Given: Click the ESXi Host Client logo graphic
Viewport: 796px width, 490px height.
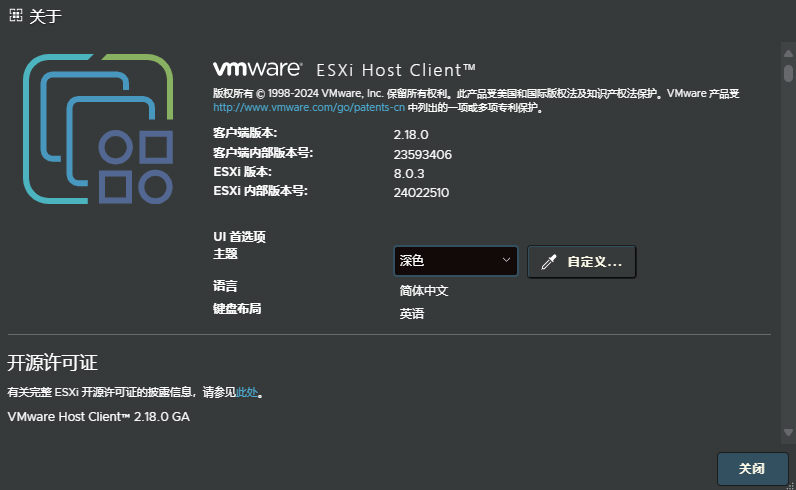Looking at the screenshot, I should click(x=98, y=129).
